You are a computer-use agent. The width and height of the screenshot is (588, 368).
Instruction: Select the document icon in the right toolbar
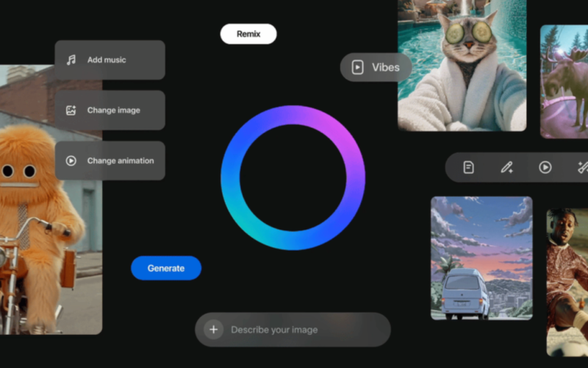click(468, 167)
